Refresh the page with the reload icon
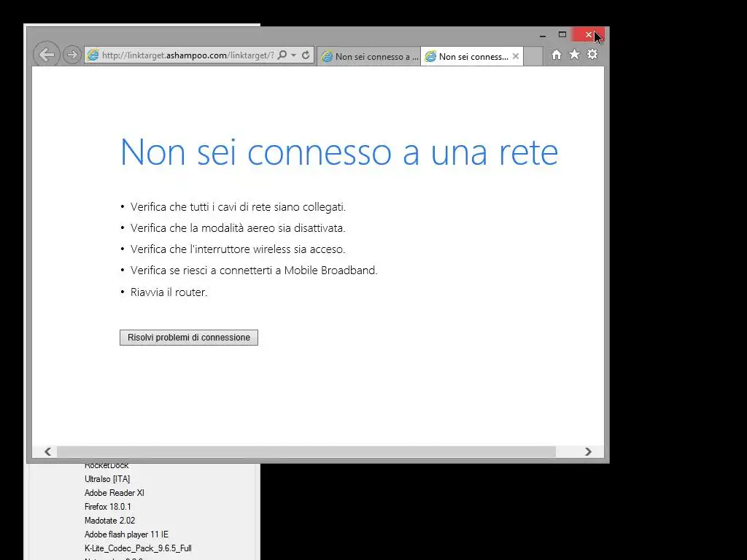This screenshot has width=747, height=560. coord(306,55)
